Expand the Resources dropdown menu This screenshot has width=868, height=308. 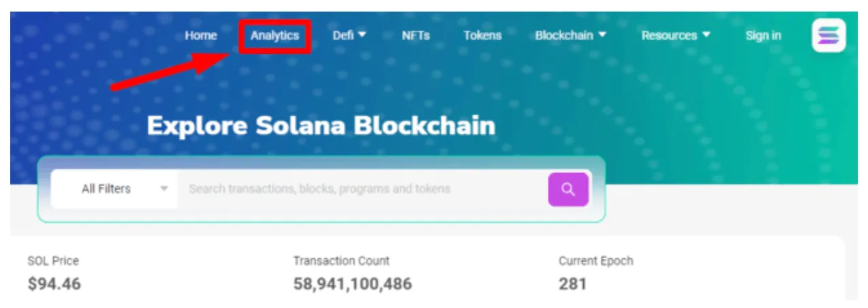(x=676, y=35)
